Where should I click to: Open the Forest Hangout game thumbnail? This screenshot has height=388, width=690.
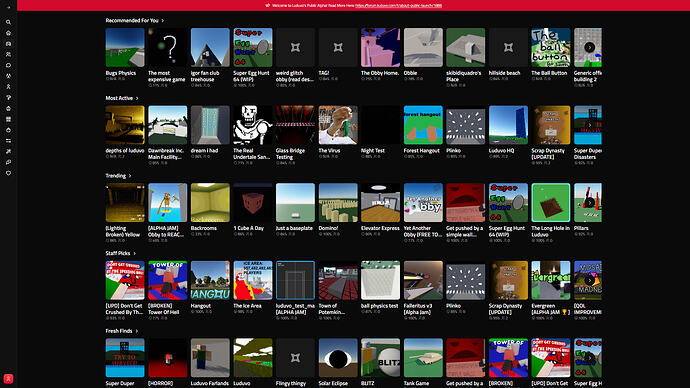pos(423,125)
